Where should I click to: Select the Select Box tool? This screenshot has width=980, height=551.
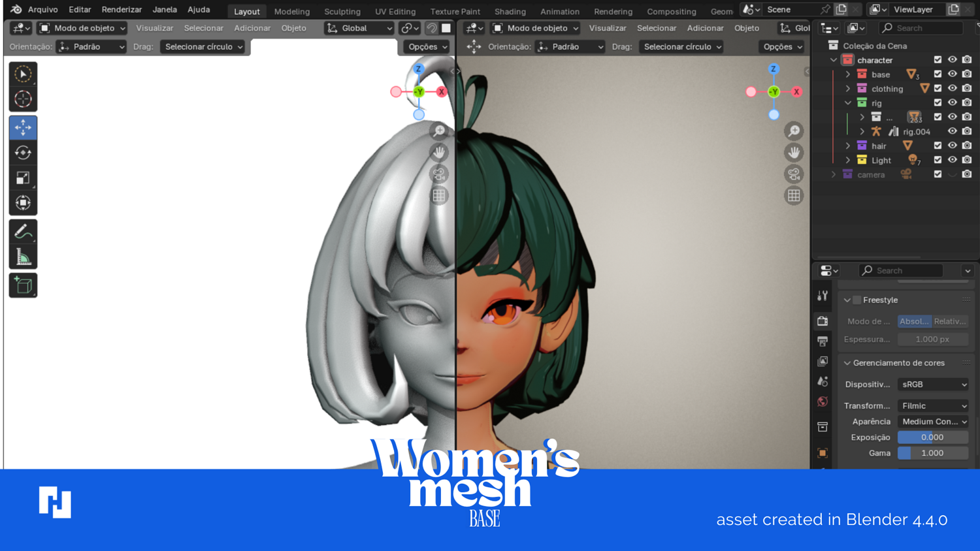(x=23, y=74)
